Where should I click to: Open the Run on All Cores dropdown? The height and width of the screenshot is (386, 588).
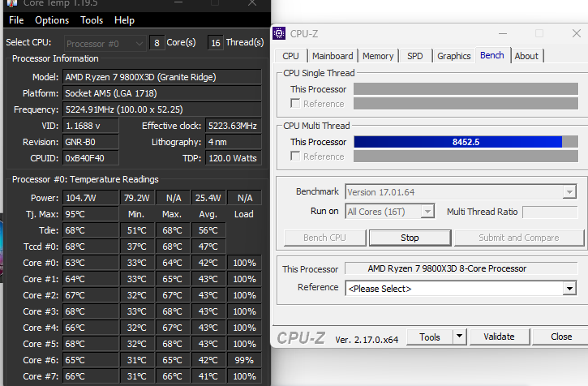tap(427, 212)
